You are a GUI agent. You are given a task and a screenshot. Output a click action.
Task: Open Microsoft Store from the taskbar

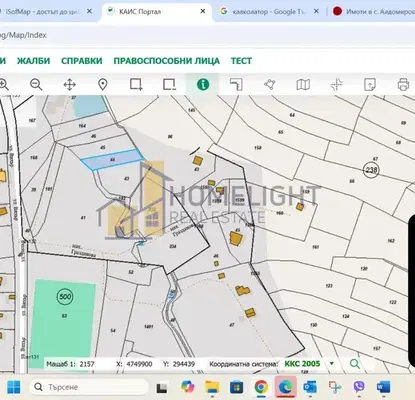pyautogui.click(x=236, y=387)
